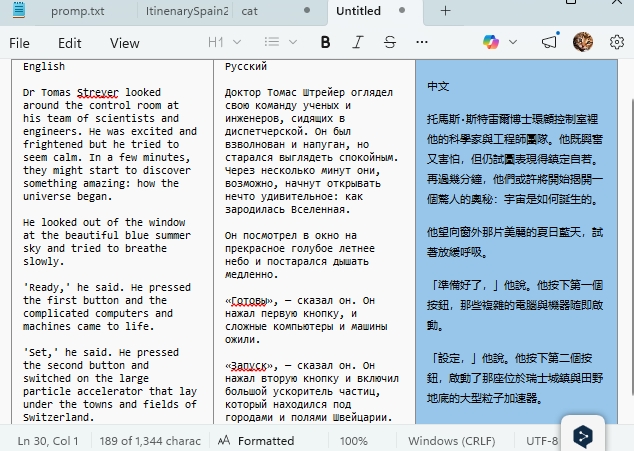Click the bulleted list icon
This screenshot has height=451, width=634.
pos(272,42)
